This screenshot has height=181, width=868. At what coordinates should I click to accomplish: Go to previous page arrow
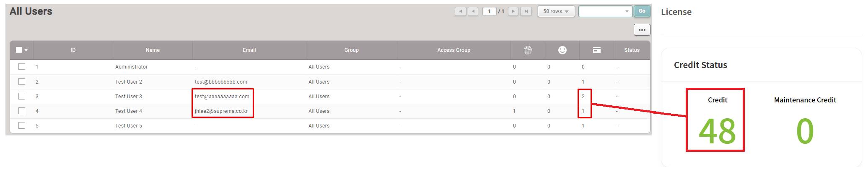pos(473,11)
